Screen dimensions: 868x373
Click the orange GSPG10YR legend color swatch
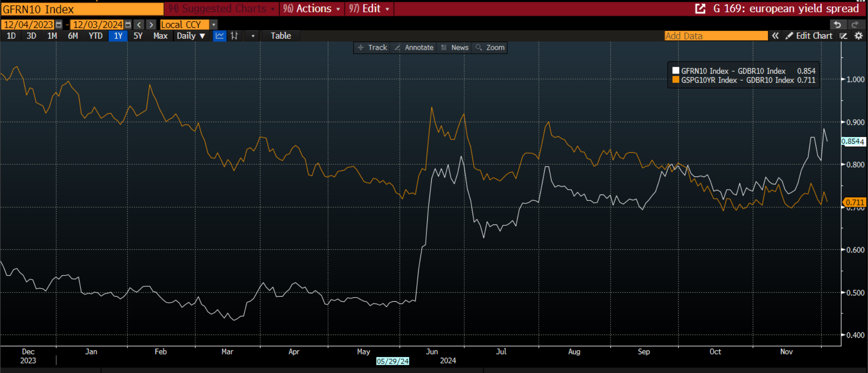(676, 80)
